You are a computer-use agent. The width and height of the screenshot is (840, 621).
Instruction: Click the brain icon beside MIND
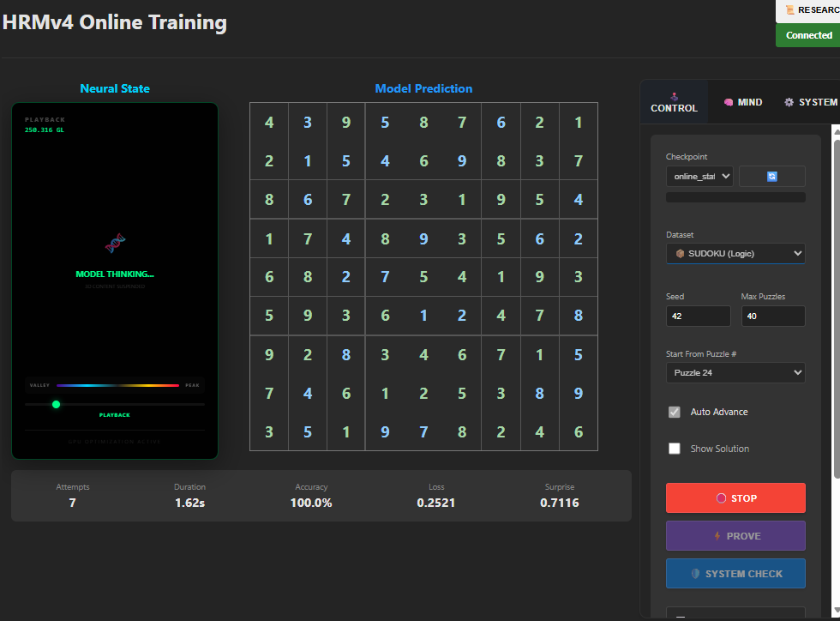729,102
